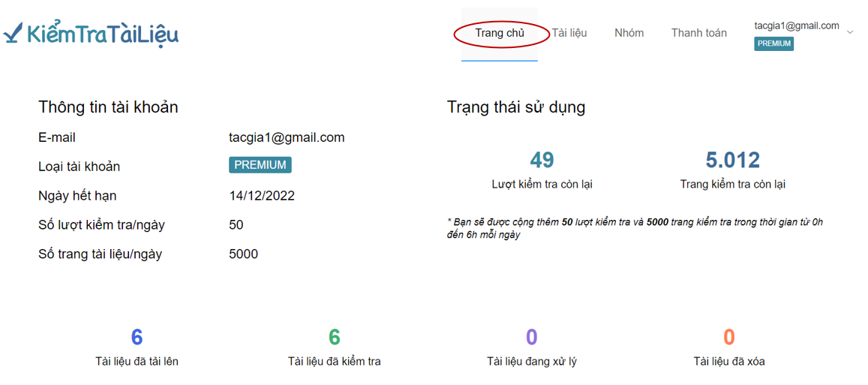This screenshot has width=868, height=385.
Task: Click the Thông tin tài khoản heading
Action: (x=109, y=107)
